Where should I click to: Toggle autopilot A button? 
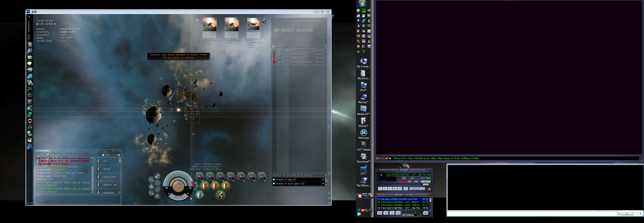tap(157, 196)
